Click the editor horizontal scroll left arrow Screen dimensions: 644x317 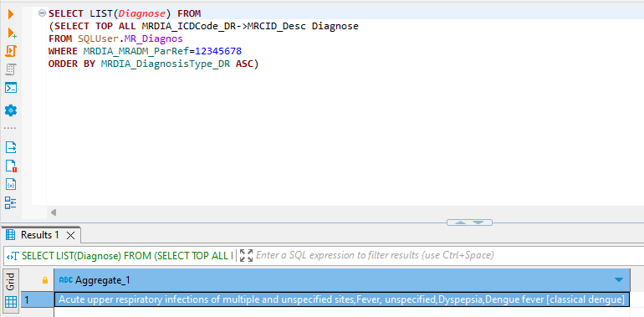(x=53, y=212)
